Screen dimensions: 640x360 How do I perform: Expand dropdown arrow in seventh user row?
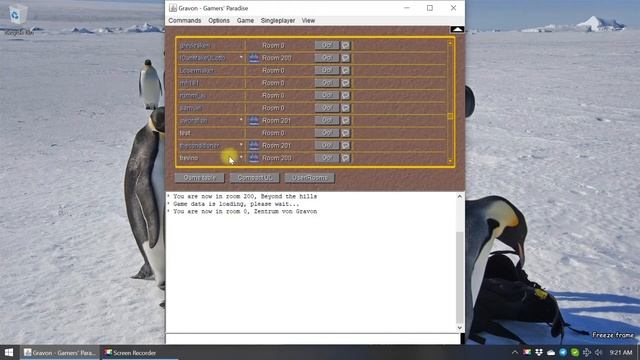pos(241,120)
